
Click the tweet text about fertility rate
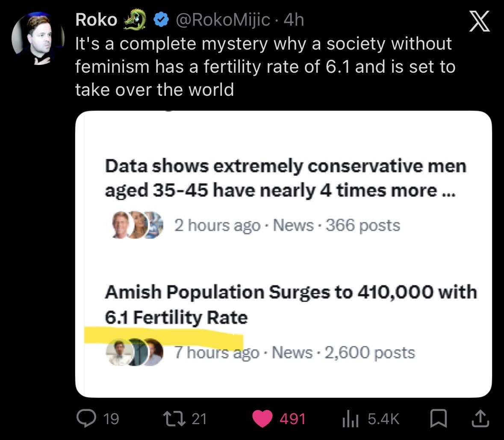pyautogui.click(x=265, y=67)
